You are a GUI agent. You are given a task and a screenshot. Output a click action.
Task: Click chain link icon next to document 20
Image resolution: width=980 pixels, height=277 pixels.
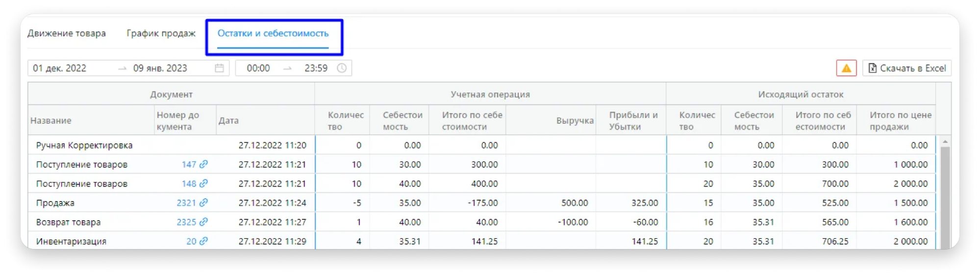point(203,241)
